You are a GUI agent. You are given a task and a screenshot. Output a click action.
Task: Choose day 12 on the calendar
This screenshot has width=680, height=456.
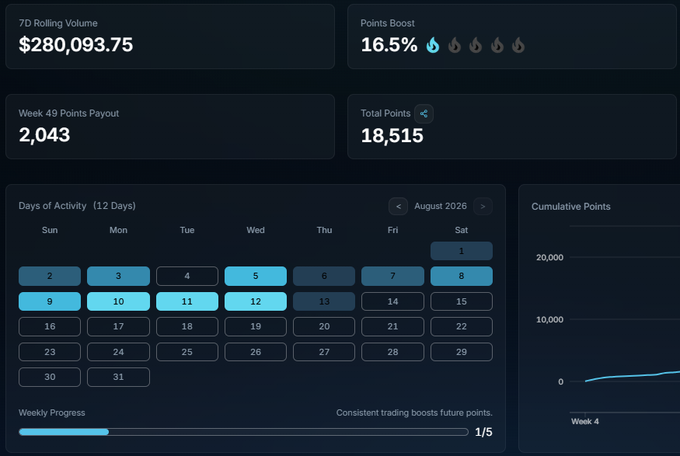pos(255,301)
